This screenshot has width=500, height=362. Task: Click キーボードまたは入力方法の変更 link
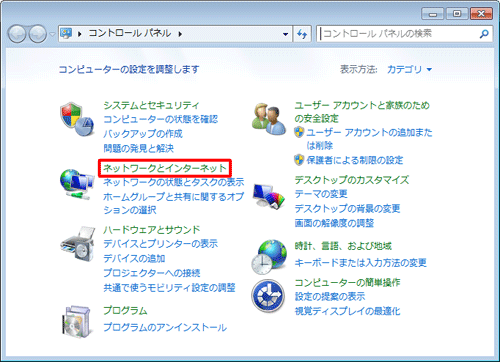click(360, 263)
